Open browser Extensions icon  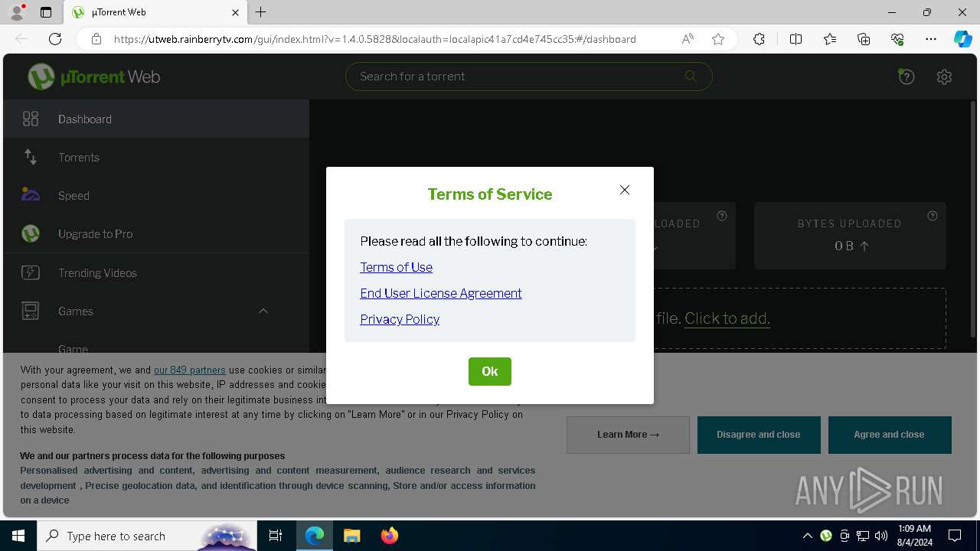coord(759,39)
